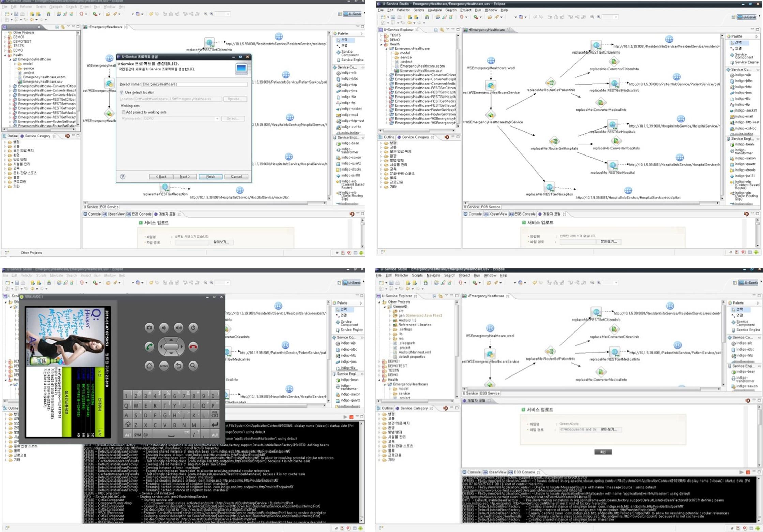Click the Next > button in the dialog
Image resolution: width=763 pixels, height=532 pixels.
pos(184,177)
